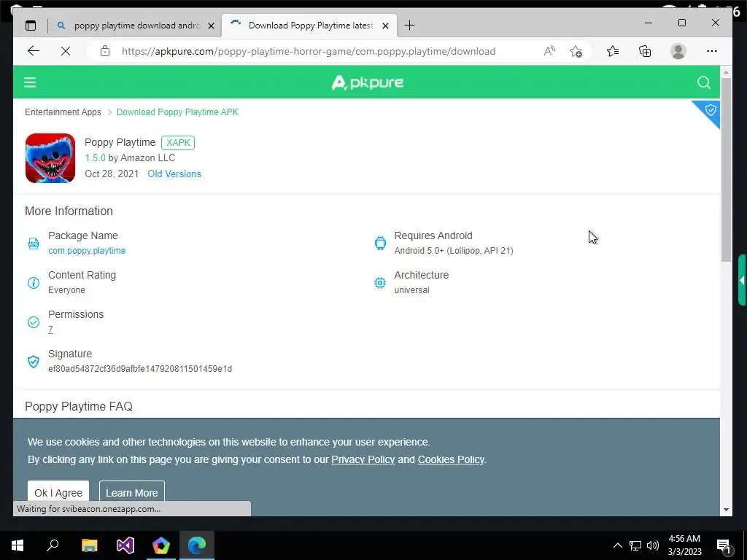This screenshot has height=560, width=747.
Task: Click version 1.5.0 text
Action: point(95,157)
